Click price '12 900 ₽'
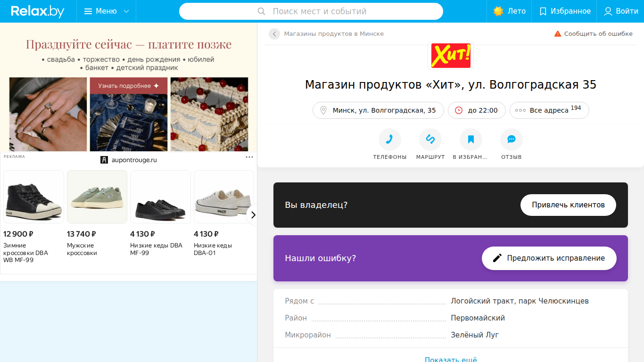The width and height of the screenshot is (644, 362). tap(18, 234)
